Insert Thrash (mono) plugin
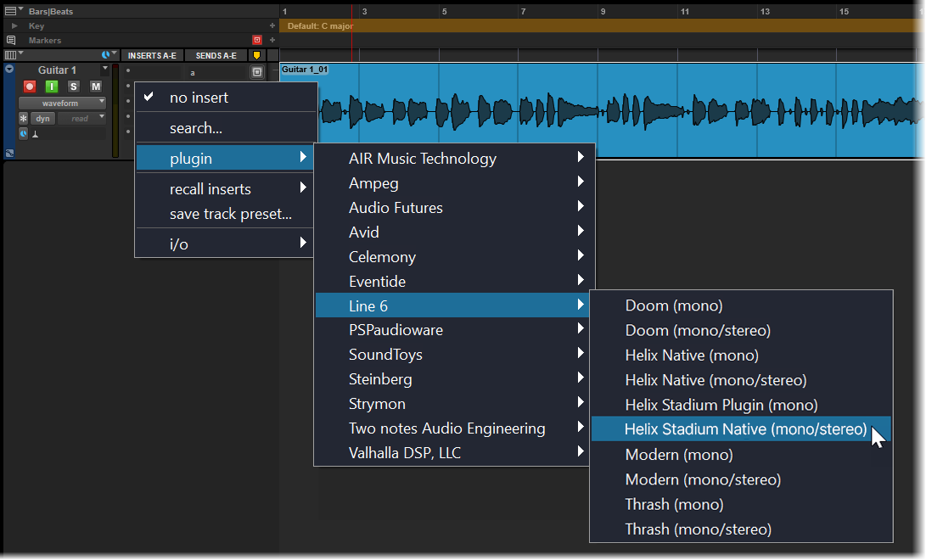926x560 pixels. [741, 505]
